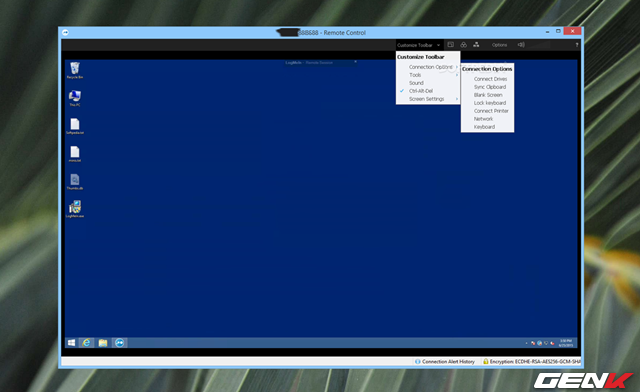Click the speaker sound icon in toolbar

[521, 45]
